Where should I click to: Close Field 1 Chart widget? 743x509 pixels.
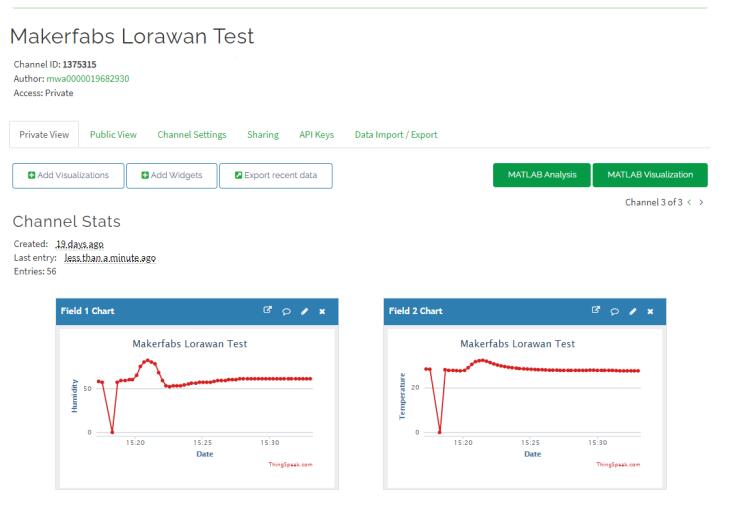(322, 311)
